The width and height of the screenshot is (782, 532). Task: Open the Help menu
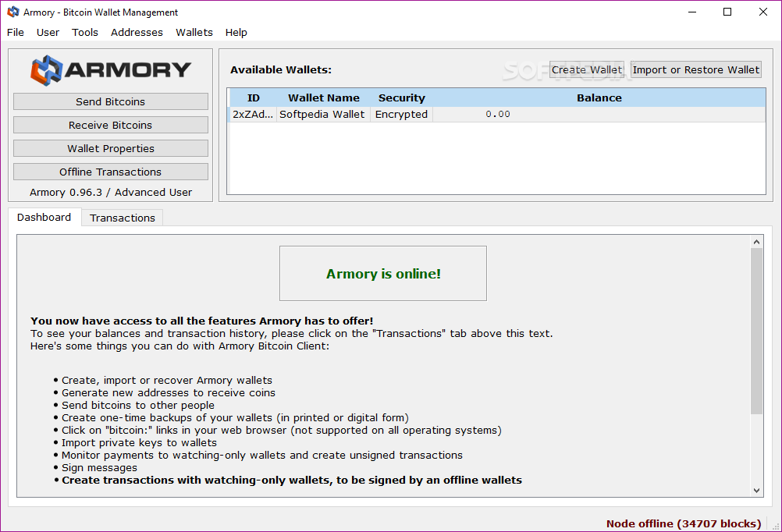pos(236,32)
